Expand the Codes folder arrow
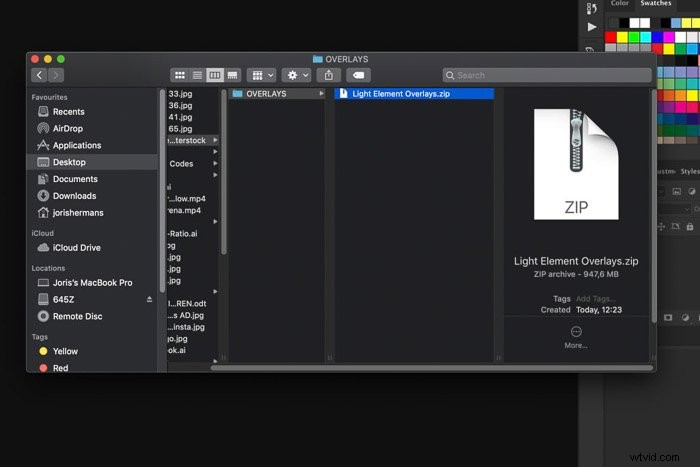This screenshot has height=467, width=700. (216, 163)
